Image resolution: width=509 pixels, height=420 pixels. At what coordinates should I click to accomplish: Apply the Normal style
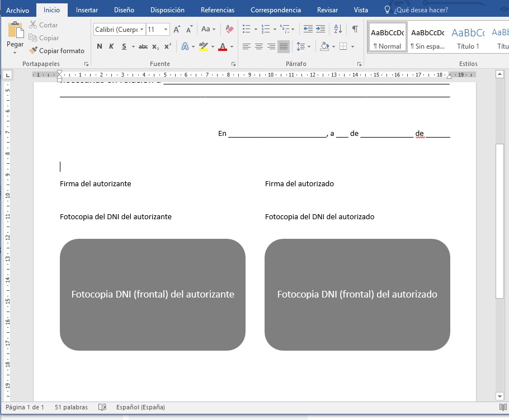coord(387,37)
